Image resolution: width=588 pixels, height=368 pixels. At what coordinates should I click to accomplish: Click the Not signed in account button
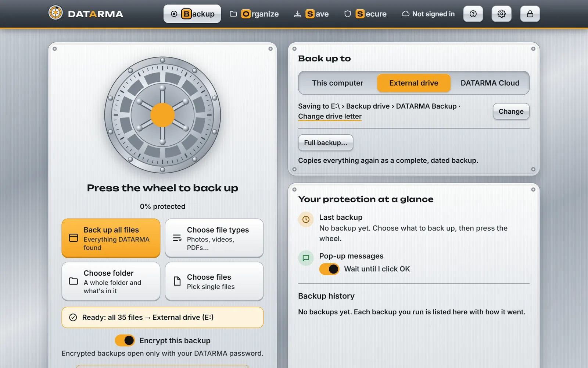(428, 14)
